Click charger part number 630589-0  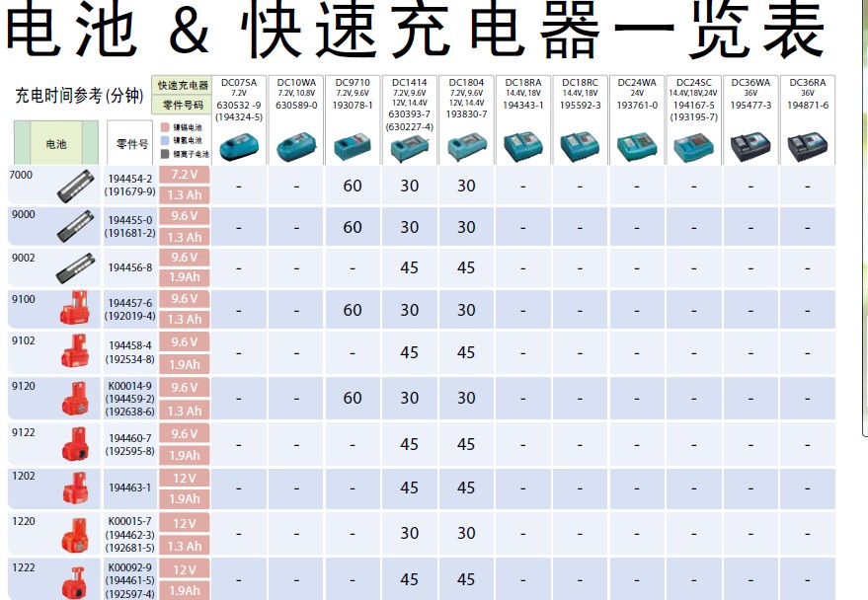point(296,105)
